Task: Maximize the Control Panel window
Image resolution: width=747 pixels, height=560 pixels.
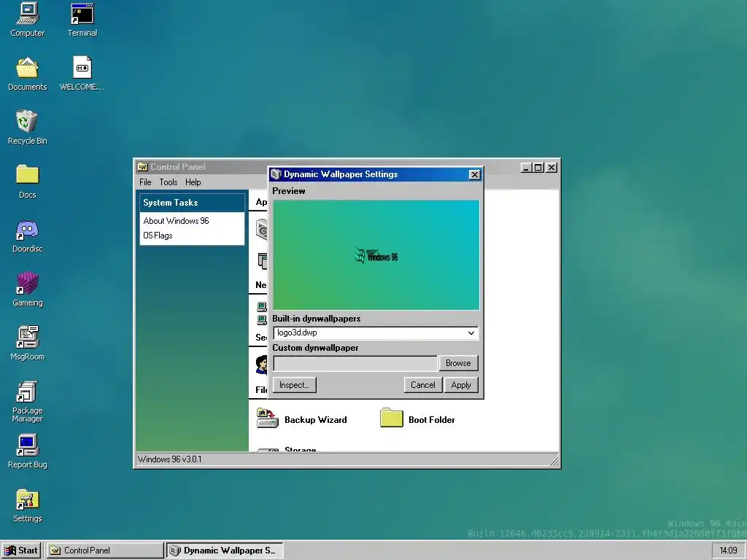Action: [x=538, y=168]
